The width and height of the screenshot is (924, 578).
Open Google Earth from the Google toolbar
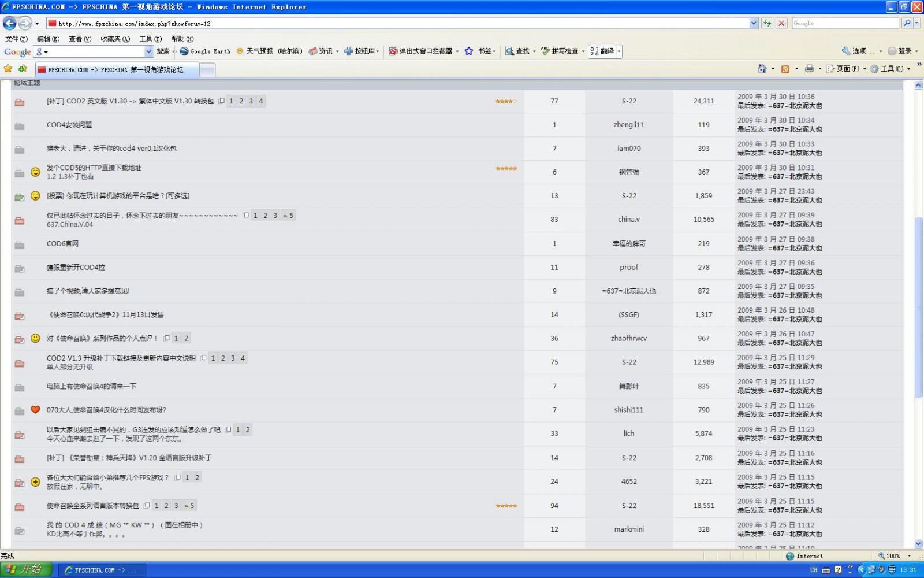point(205,51)
